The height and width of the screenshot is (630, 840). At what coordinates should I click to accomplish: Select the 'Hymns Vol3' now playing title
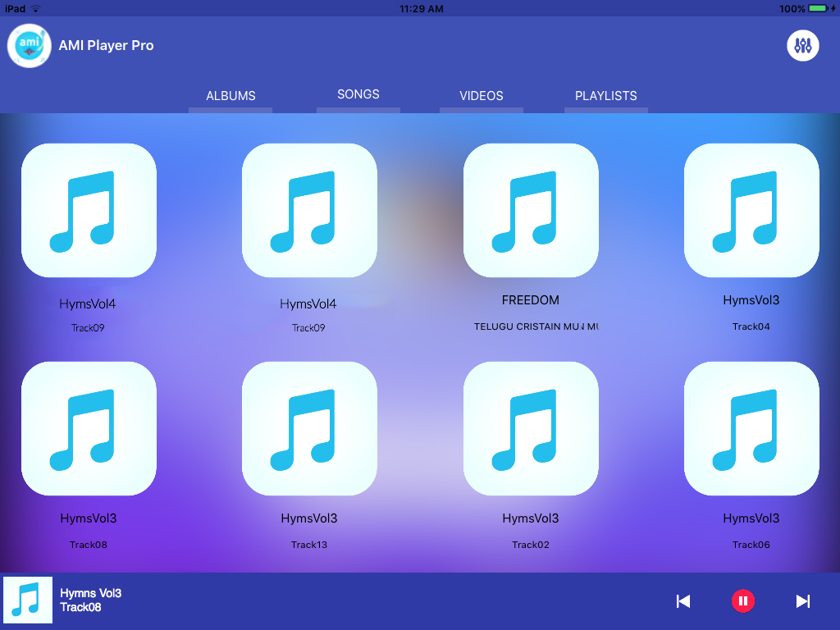click(x=90, y=593)
